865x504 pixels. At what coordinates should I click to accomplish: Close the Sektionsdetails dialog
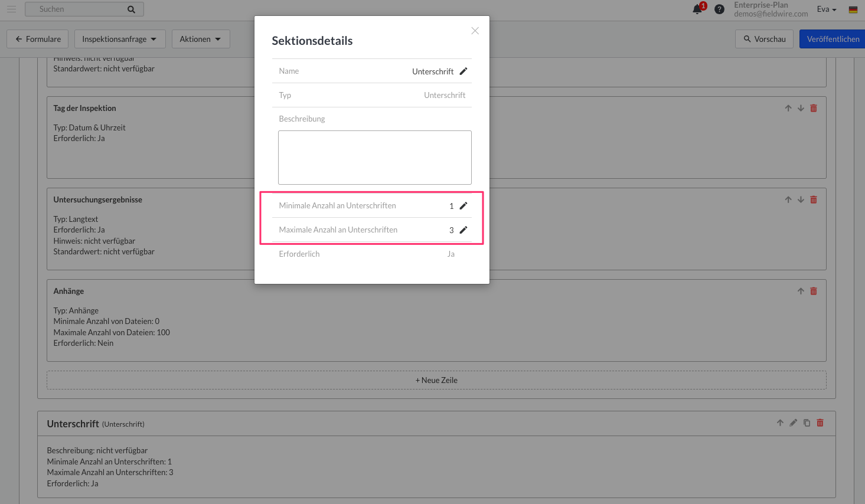coord(475,31)
